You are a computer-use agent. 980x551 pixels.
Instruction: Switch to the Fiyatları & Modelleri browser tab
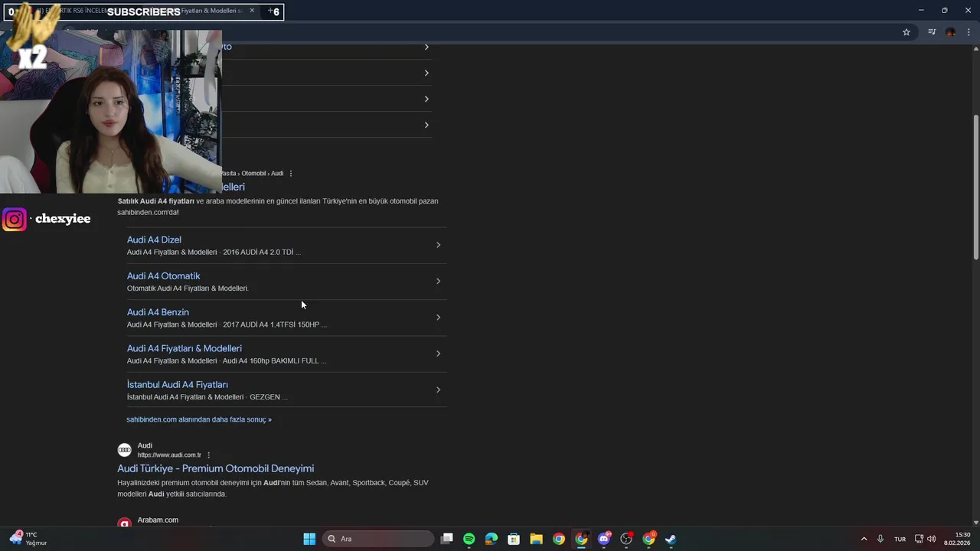pyautogui.click(x=211, y=11)
